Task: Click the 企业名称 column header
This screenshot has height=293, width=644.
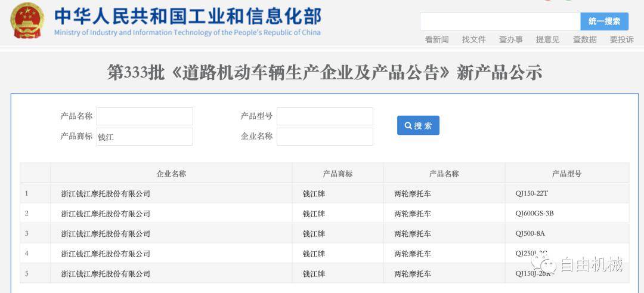Action: 171,174
